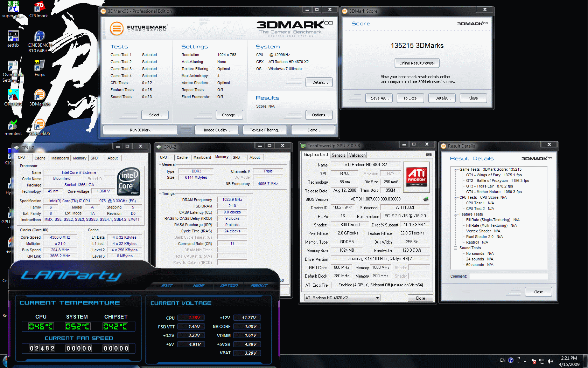Open Texture Filtering... in 3DMark03
The width and height of the screenshot is (588, 368).
tap(266, 130)
